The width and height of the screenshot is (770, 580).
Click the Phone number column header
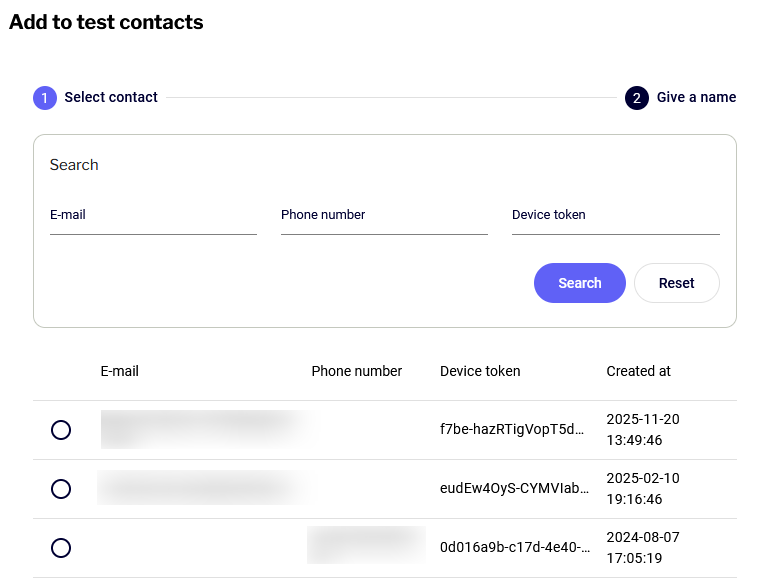[356, 371]
